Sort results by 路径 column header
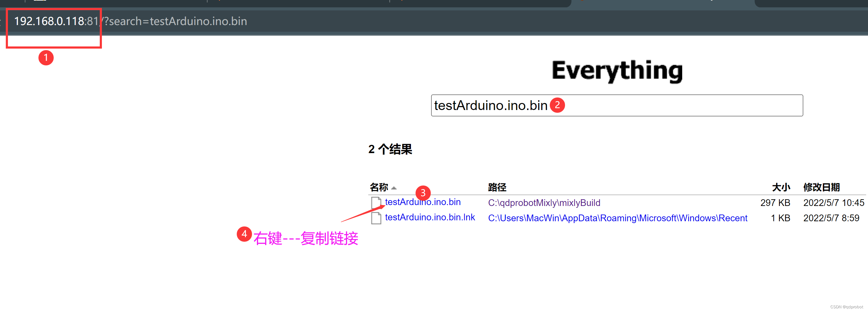Image resolution: width=868 pixels, height=312 pixels. tap(497, 187)
